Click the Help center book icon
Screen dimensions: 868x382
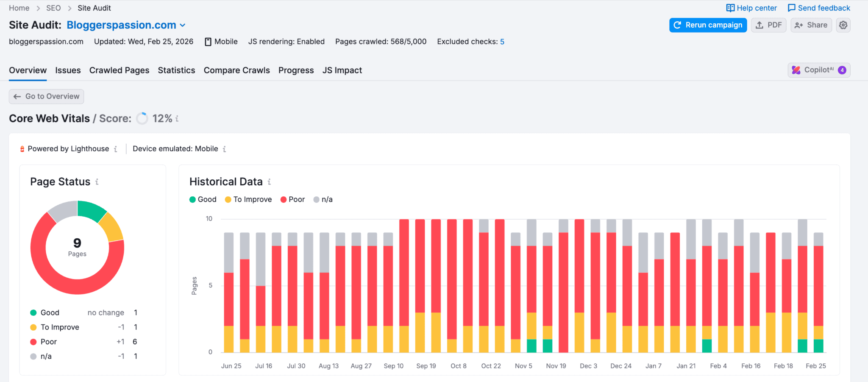coord(730,8)
